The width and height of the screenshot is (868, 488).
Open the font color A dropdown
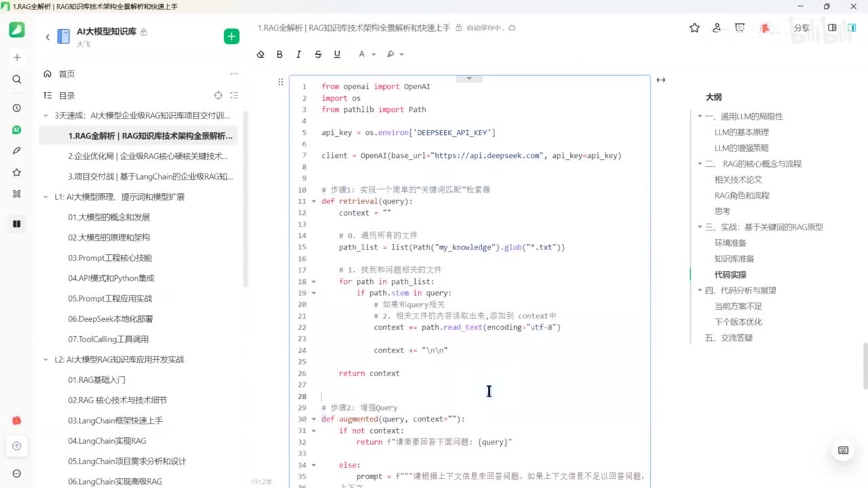point(366,54)
